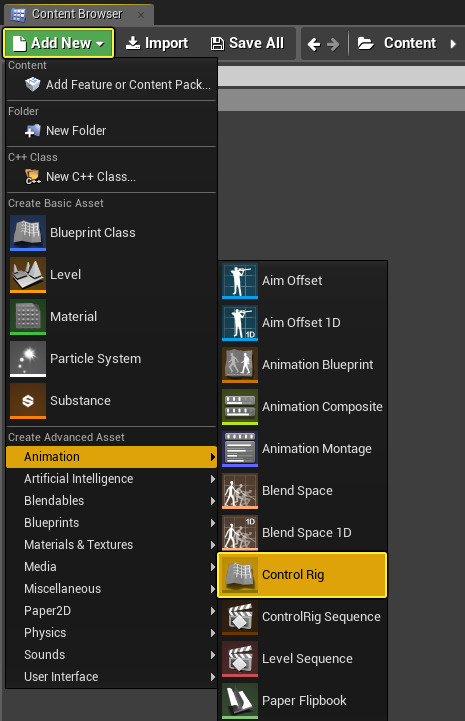Image resolution: width=465 pixels, height=721 pixels.
Task: Expand the Miscellaneous submenu
Action: 111,589
